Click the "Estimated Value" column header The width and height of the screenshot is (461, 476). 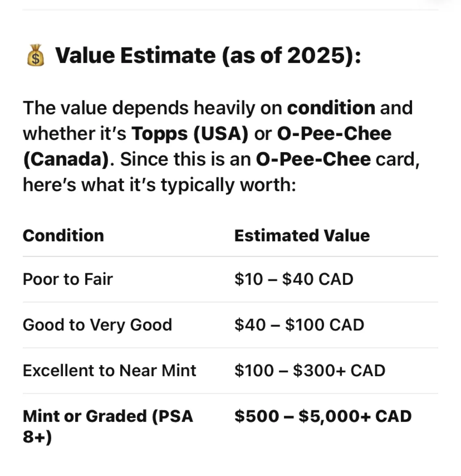pos(302,236)
